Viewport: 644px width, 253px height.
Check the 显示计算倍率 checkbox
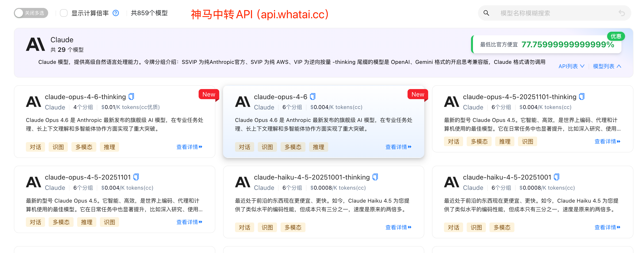click(64, 13)
